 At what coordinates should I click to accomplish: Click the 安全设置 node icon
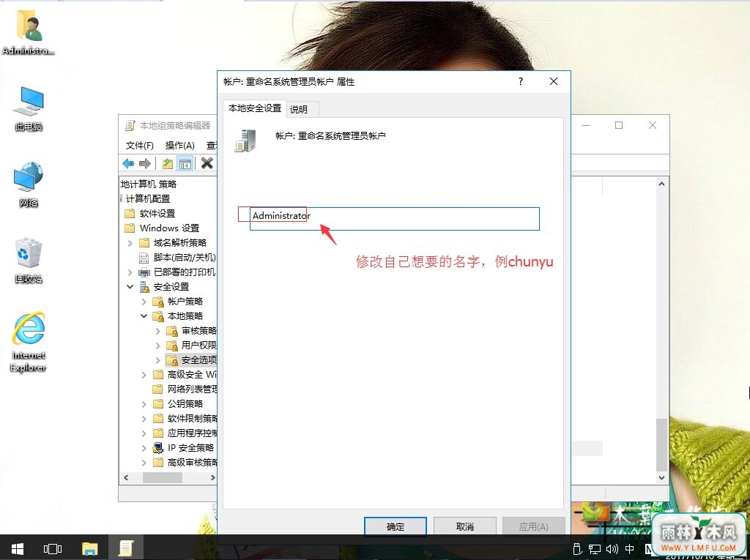[x=144, y=287]
